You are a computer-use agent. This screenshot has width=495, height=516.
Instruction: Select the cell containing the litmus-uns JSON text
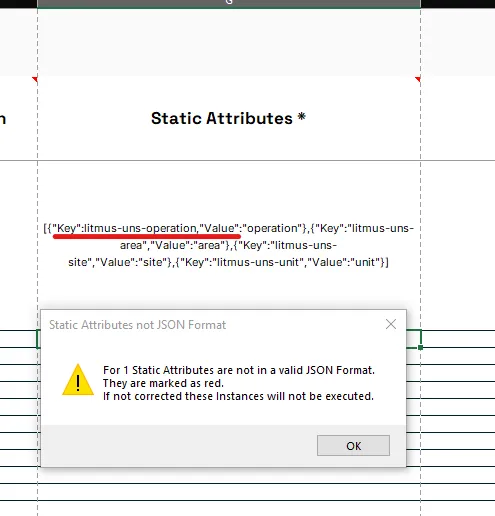tap(229, 245)
